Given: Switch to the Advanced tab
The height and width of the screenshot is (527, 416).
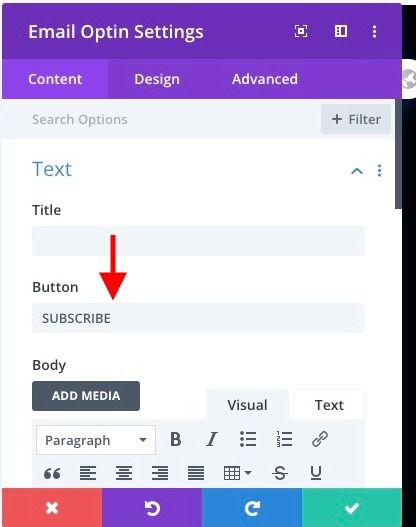Looking at the screenshot, I should click(x=265, y=79).
